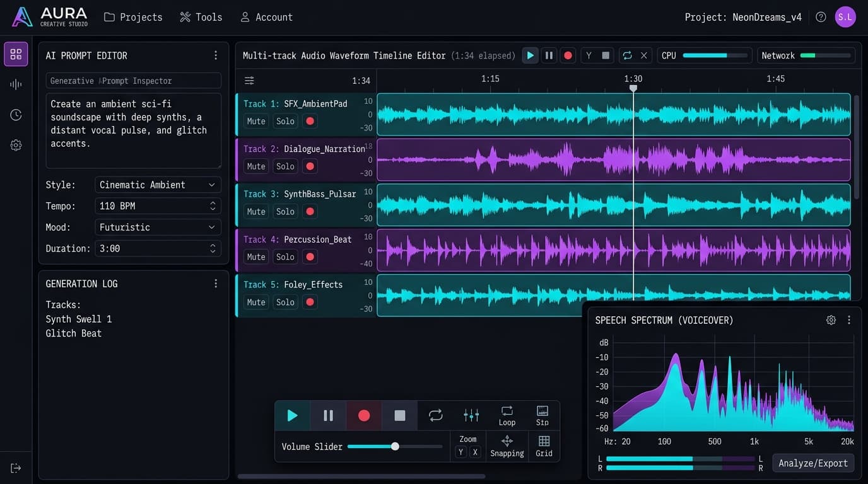Open settings gear in left sidebar
The height and width of the screenshot is (484, 868).
click(16, 145)
